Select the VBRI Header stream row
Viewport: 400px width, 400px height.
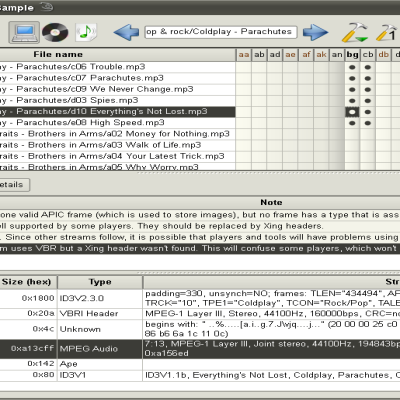coord(200,314)
